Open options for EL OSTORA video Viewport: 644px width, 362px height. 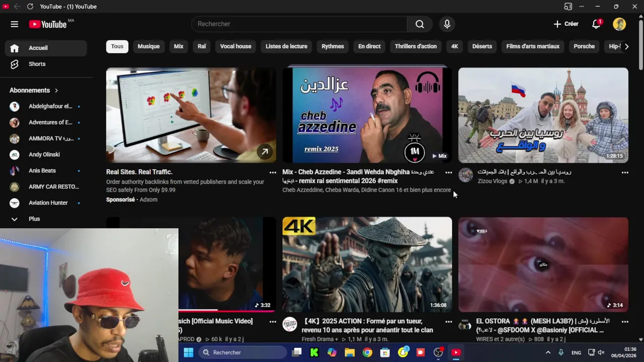point(625,322)
